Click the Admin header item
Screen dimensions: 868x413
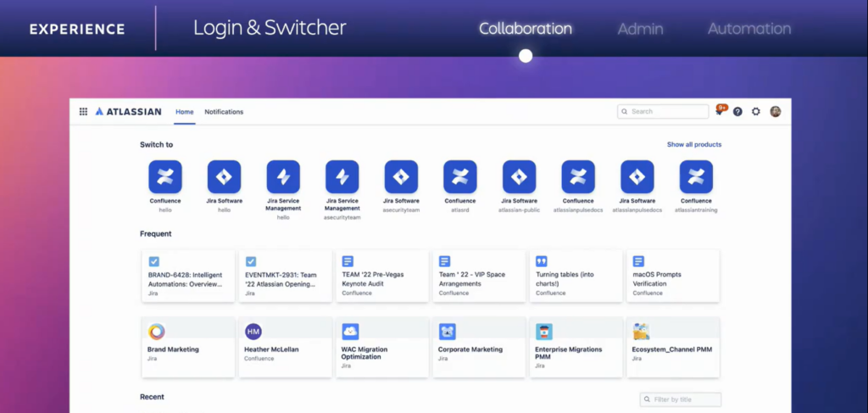tap(641, 29)
